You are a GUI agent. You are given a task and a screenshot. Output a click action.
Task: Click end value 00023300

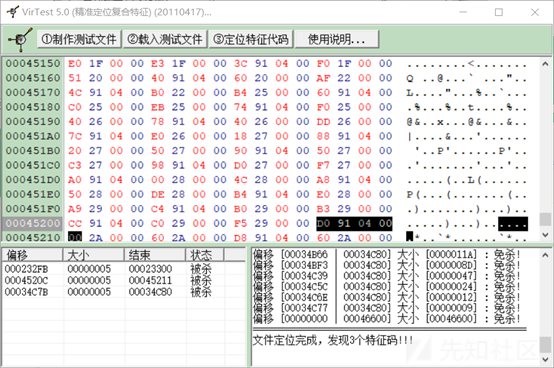pyautogui.click(x=150, y=269)
